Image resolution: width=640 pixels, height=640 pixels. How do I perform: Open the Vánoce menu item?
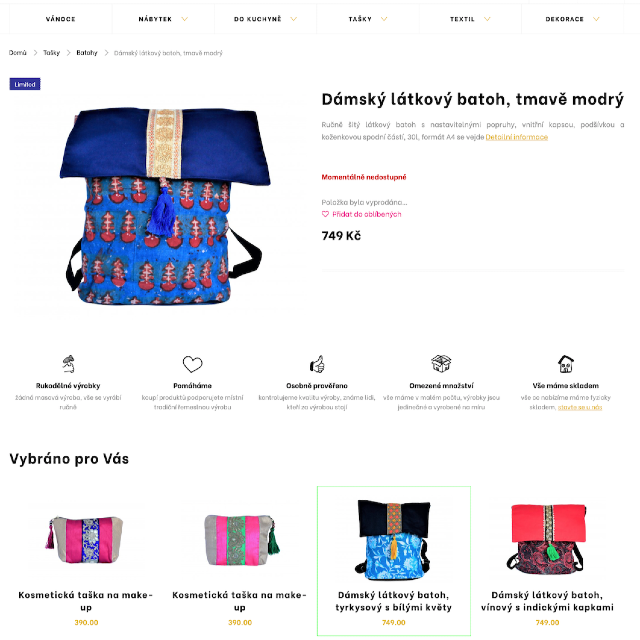click(60, 19)
